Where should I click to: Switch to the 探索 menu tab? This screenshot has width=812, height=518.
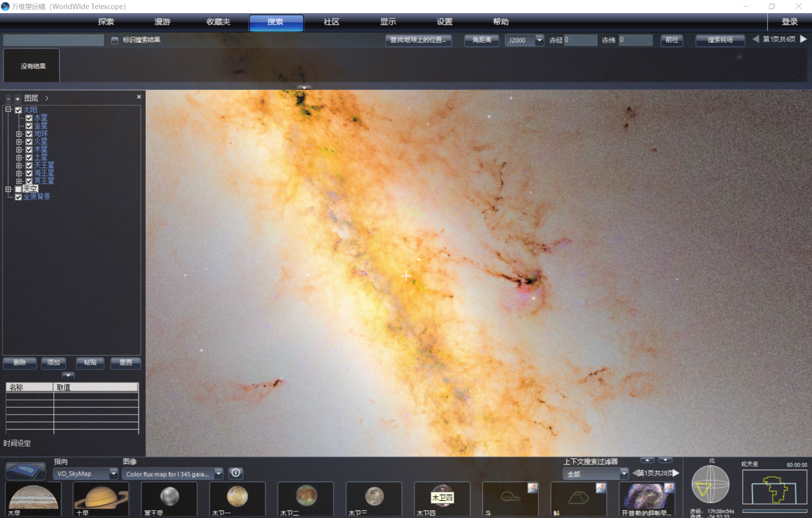(x=106, y=22)
